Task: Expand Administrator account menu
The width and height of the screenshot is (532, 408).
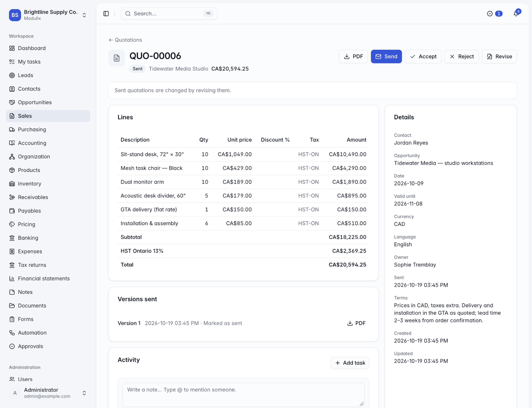Action: [48, 393]
